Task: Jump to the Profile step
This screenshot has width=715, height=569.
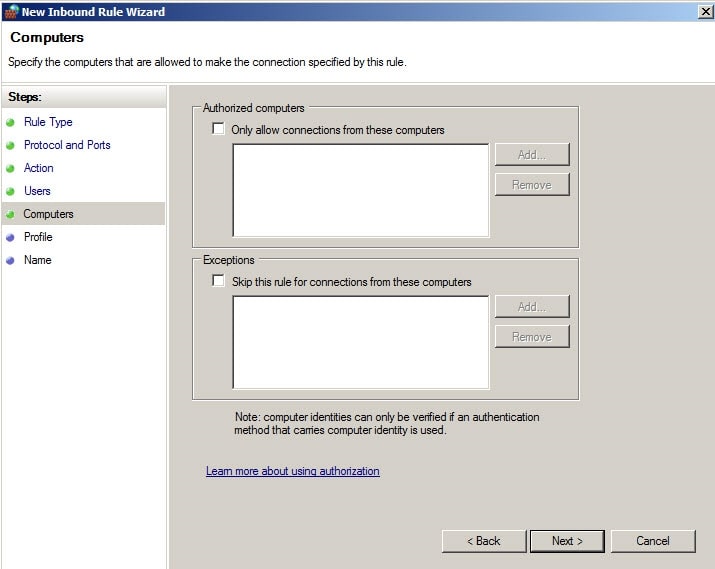Action: pos(38,237)
